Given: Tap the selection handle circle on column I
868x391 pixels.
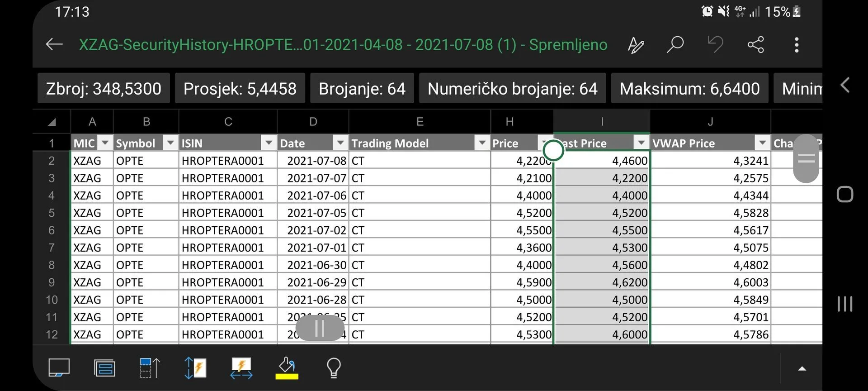Looking at the screenshot, I should tap(553, 150).
